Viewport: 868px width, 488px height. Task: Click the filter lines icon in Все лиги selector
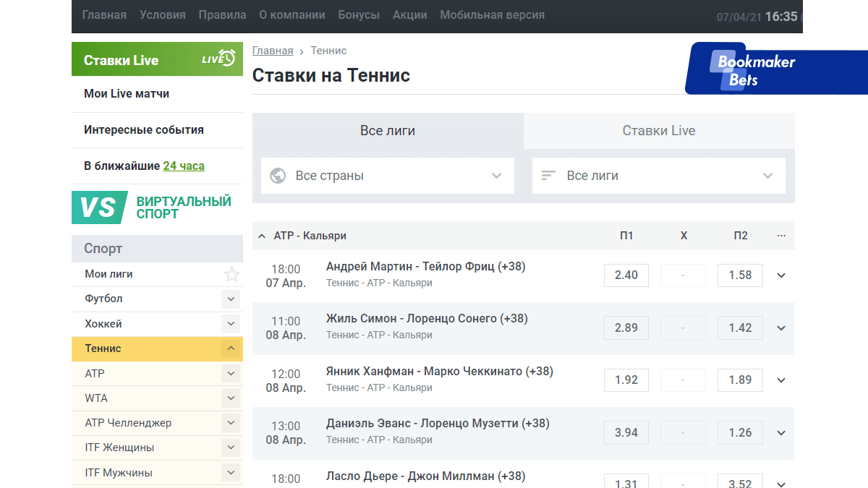pos(549,176)
